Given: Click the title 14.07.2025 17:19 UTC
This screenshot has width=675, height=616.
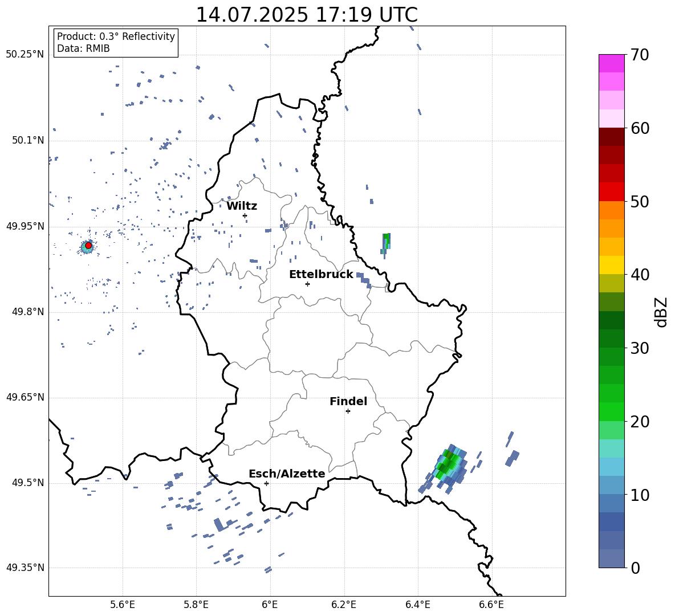Looking at the screenshot, I should [x=307, y=15].
